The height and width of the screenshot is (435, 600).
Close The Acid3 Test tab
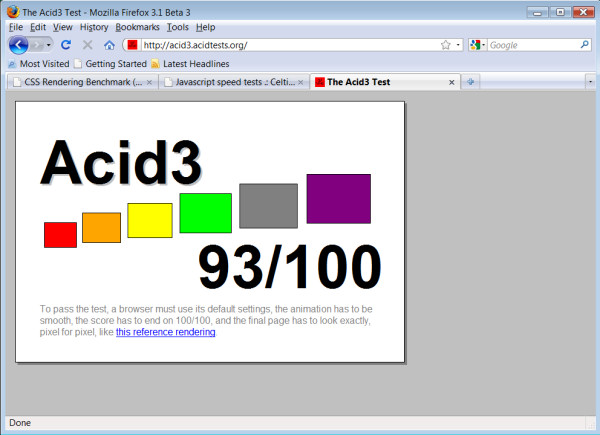[452, 82]
